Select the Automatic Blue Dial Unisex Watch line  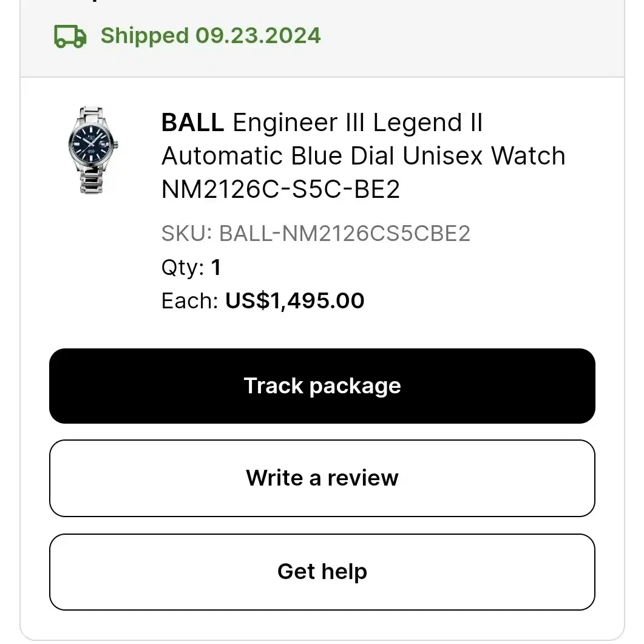pyautogui.click(x=364, y=155)
